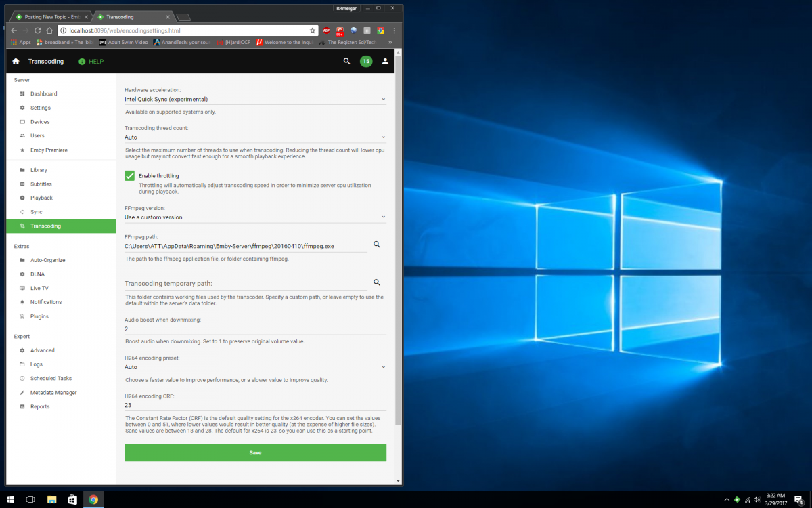The image size is (812, 508).
Task: Click the Emby home icon
Action: [16, 62]
